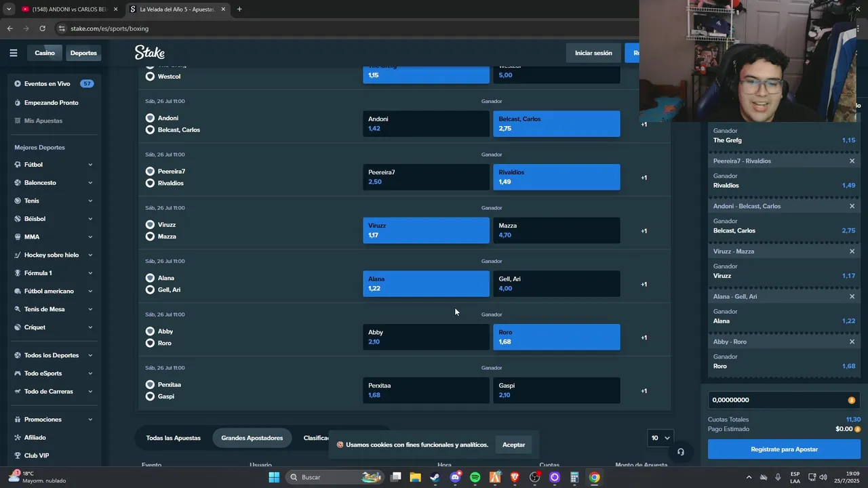Image resolution: width=868 pixels, height=488 pixels.
Task: Show more markets for the Andoni match via +1
Action: [x=644, y=124]
